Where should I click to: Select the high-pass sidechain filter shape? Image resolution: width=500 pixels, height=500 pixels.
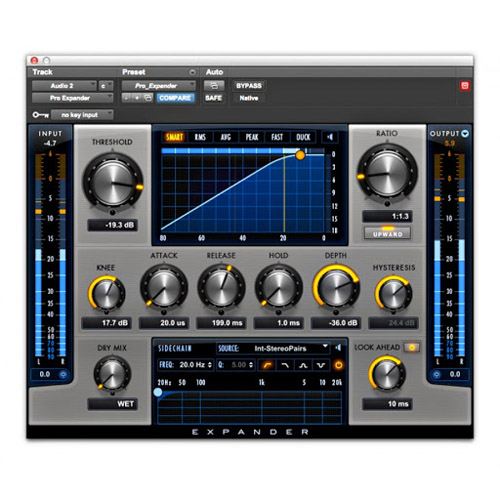(267, 365)
